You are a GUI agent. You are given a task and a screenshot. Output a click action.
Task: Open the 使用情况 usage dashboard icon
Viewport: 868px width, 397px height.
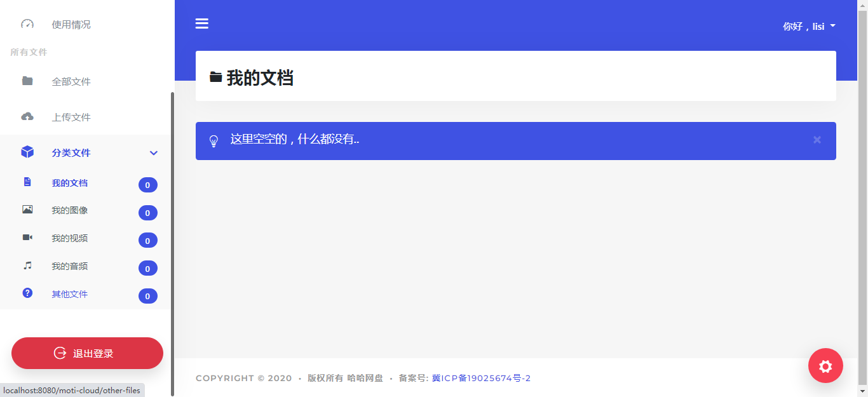[x=27, y=24]
